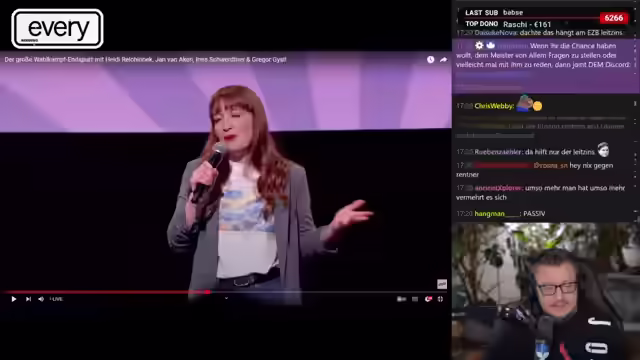The image size is (640, 360).
Task: Click the channel watermark on the video
Action: pyautogui.click(x=442, y=284)
